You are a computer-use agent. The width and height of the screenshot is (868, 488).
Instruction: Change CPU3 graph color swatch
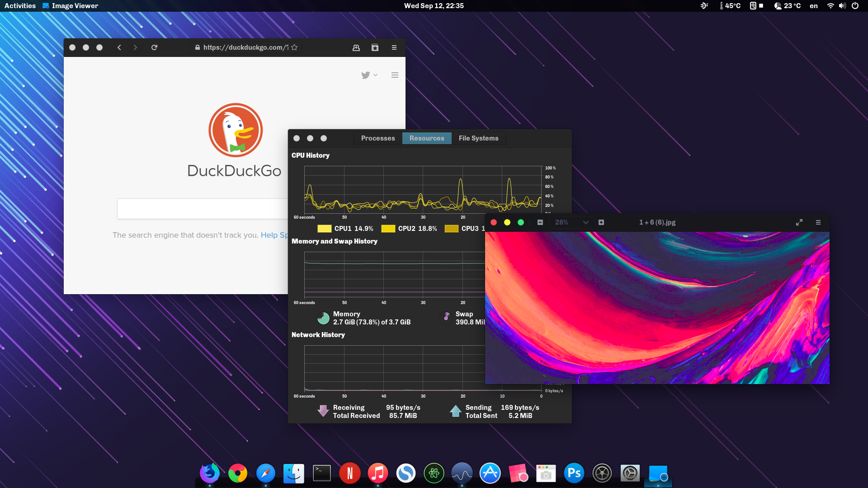pos(451,229)
